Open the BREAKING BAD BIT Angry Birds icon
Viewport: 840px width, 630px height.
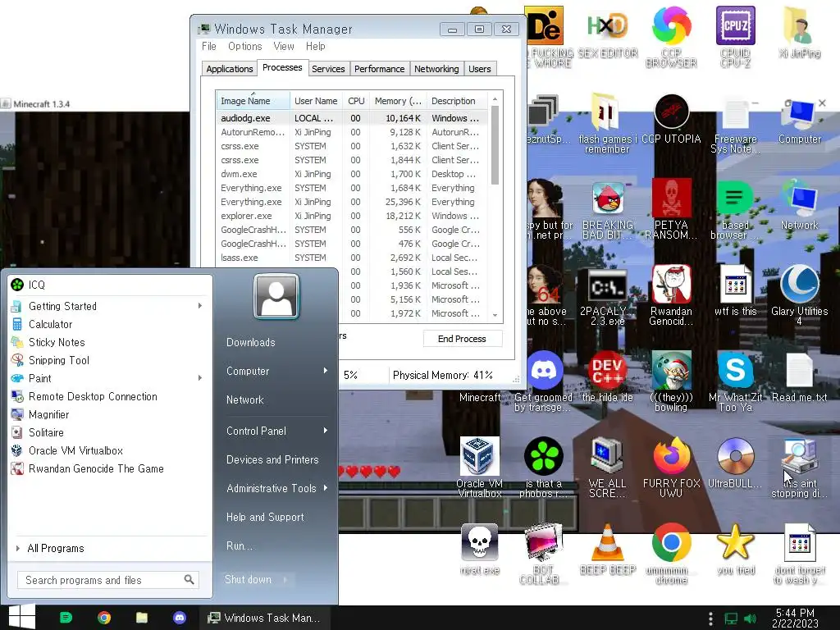608,209
